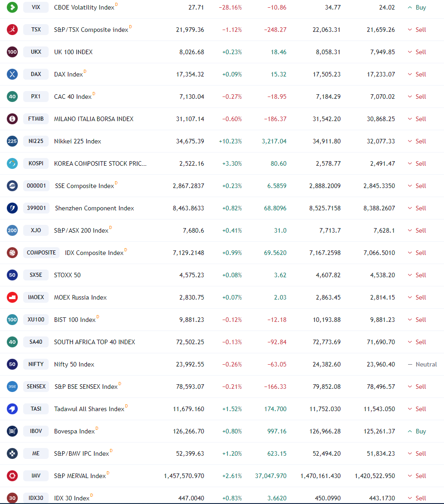The width and height of the screenshot is (444, 504).
Task: Click the TASI Tadawul logo icon
Action: coord(12,409)
